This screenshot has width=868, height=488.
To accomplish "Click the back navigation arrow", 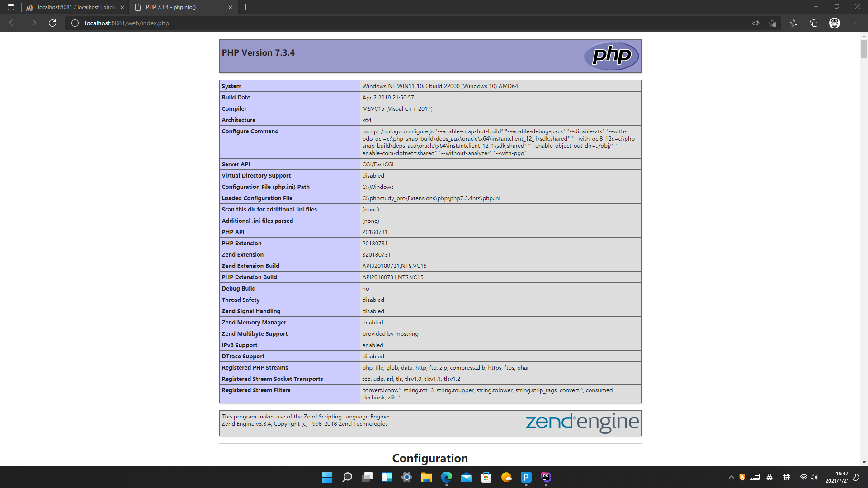I will (x=13, y=23).
